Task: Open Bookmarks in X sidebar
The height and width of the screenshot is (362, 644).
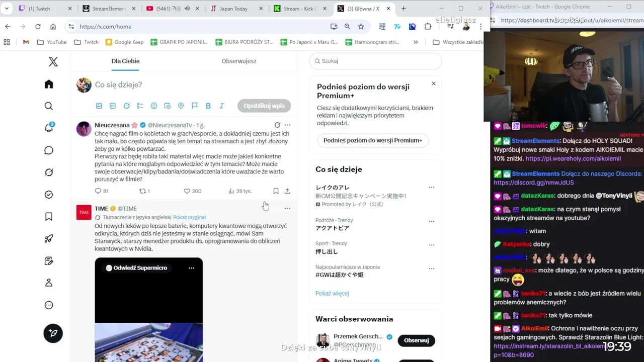Action: 49,217
